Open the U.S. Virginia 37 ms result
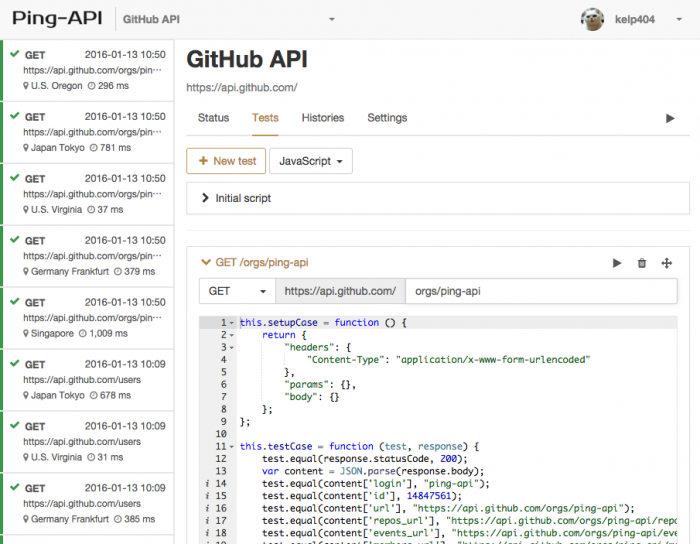700x544 pixels. pos(88,194)
